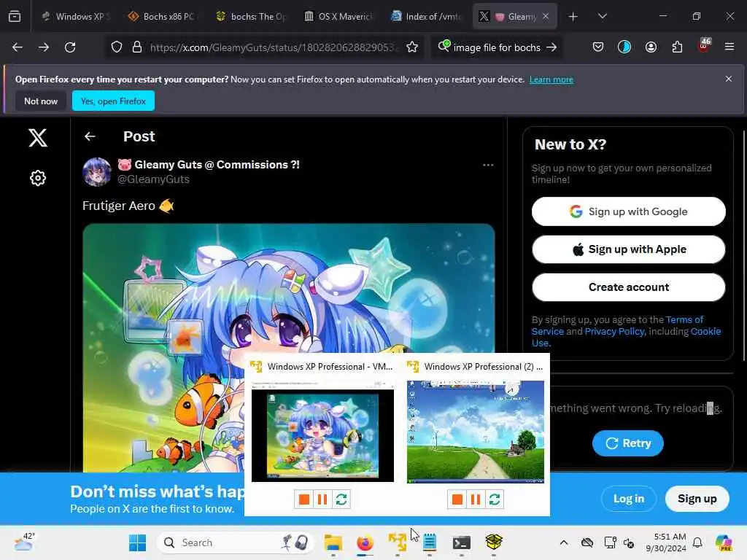Click the taskbar Search box
This screenshot has height=560, width=747.
click(236, 542)
